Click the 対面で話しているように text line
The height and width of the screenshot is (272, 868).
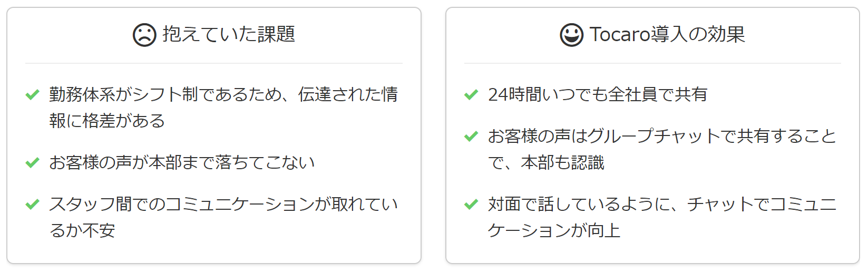pyautogui.click(x=662, y=204)
